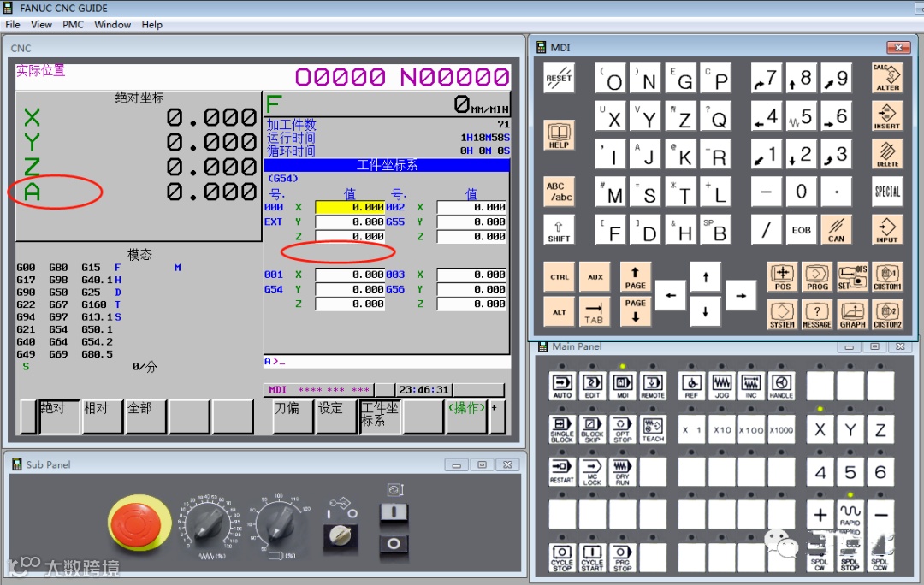Screen dimensions: 924x585
Task: Select REMOTE mode on Main Panel
Action: point(652,386)
